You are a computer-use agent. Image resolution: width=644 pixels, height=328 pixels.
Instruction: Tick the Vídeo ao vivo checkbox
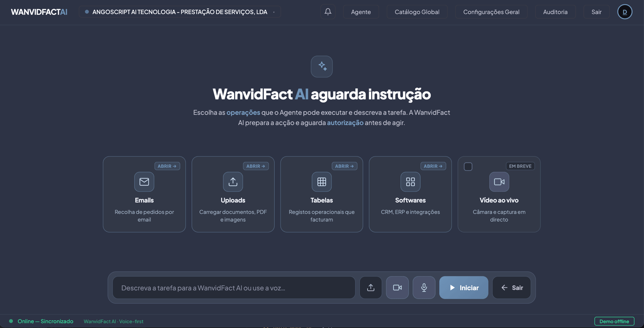[x=468, y=167]
